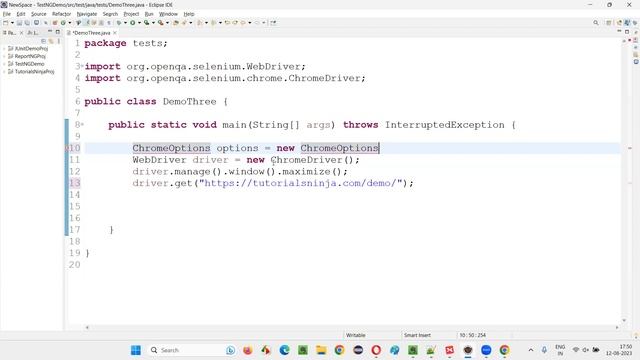Click the 'Smart Insert' status bar entry
The image size is (640, 360).
[417, 335]
